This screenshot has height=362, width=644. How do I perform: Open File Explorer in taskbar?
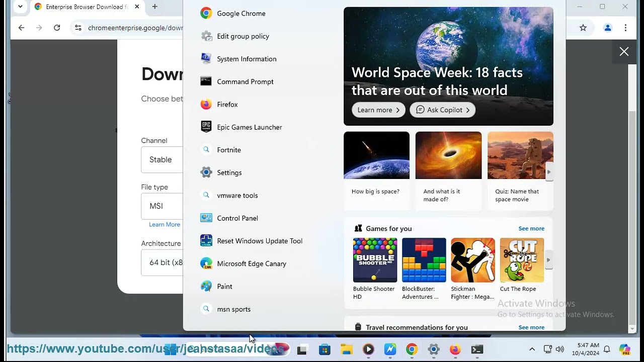coord(346,349)
